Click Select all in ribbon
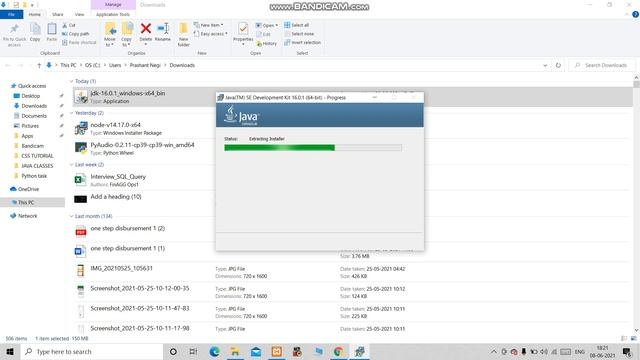This screenshot has height=360, width=640. (297, 25)
